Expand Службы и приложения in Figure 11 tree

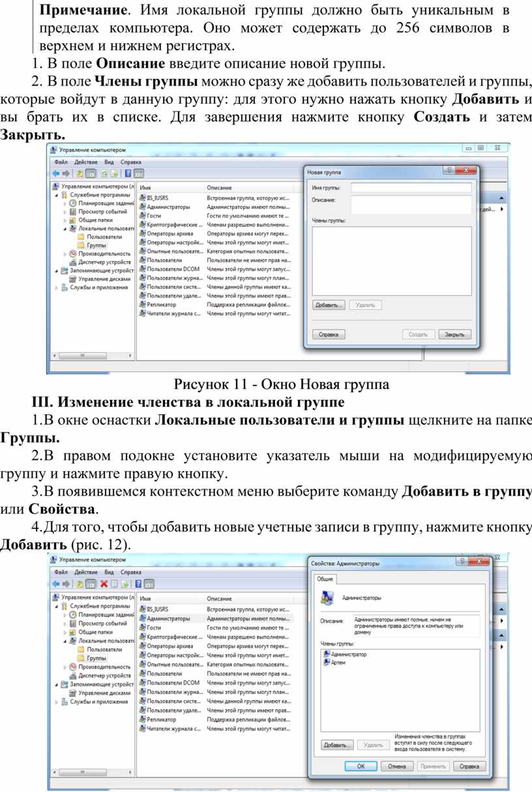(57, 287)
